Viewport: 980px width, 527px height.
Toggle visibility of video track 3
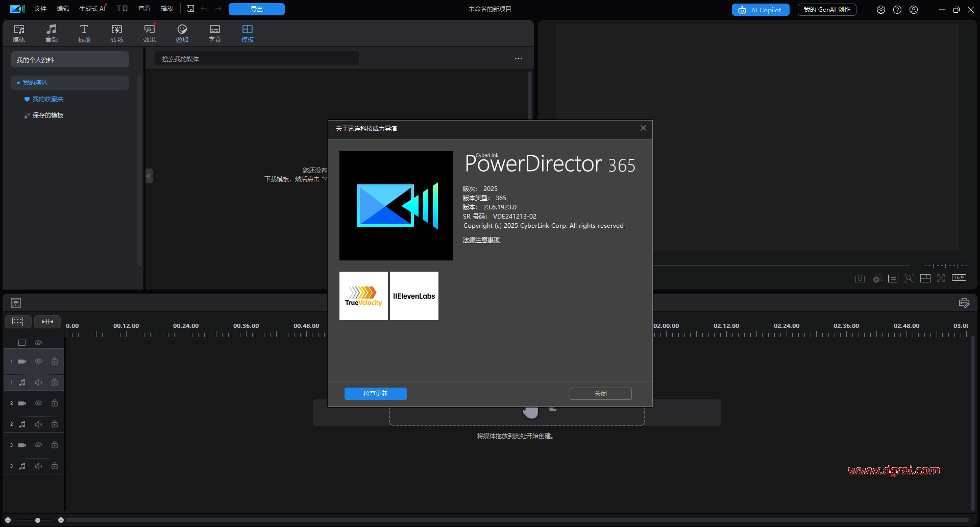pyautogui.click(x=38, y=445)
